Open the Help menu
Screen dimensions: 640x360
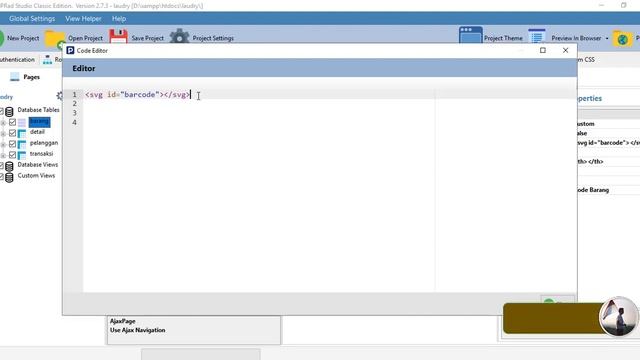119,19
